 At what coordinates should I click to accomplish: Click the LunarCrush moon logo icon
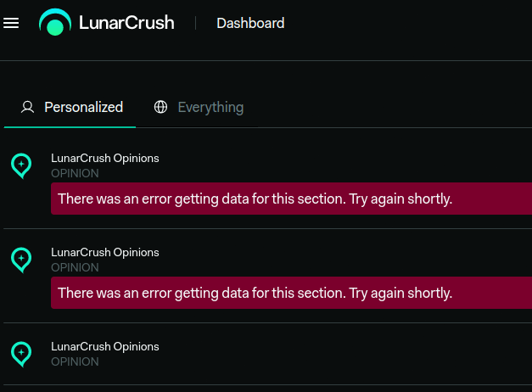tap(55, 22)
